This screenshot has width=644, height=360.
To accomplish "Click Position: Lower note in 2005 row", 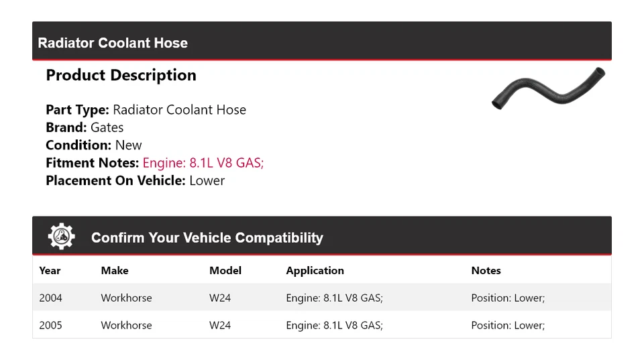I will 508,325.
